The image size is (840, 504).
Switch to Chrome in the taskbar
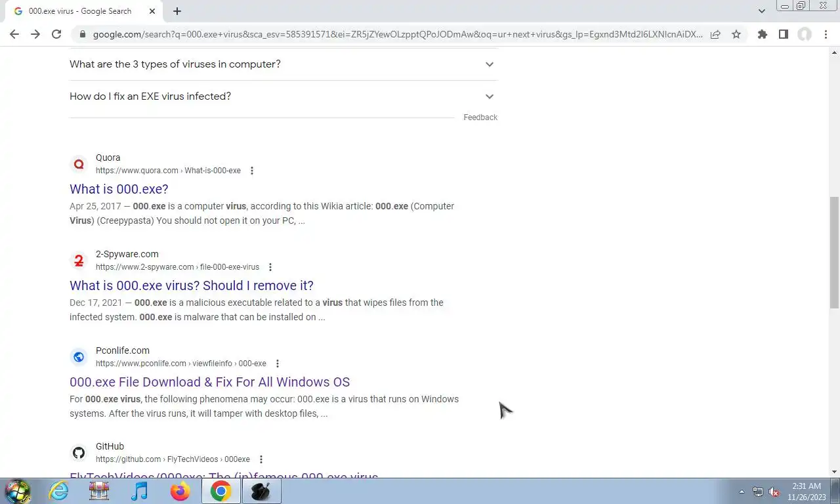tap(220, 491)
